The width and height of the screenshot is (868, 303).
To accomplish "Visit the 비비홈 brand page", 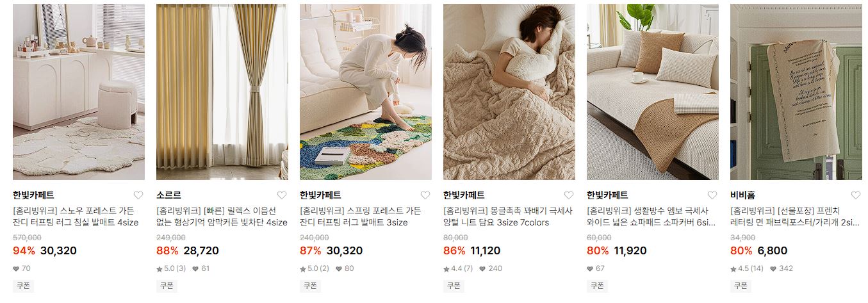I will (x=742, y=195).
